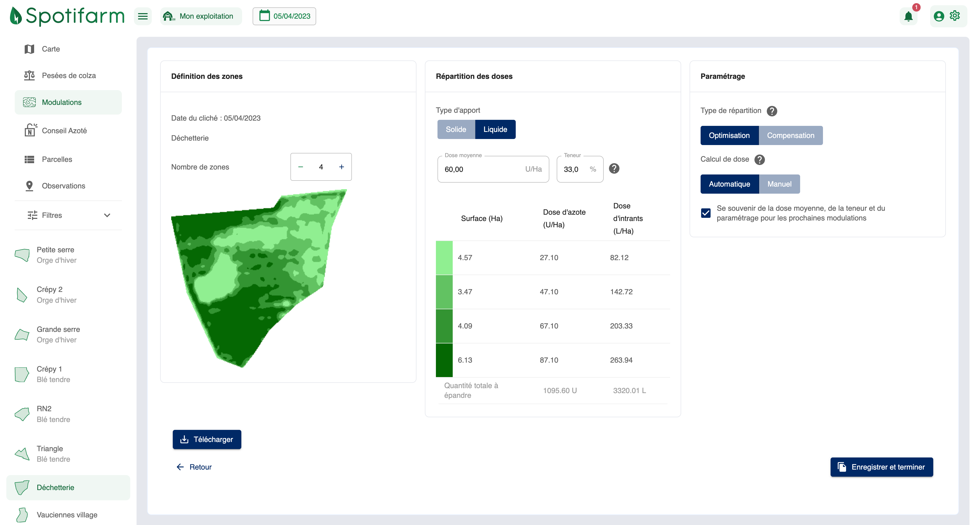Click the darkest green zone swatch
Viewport: 980px width, 525px height.
tap(444, 360)
